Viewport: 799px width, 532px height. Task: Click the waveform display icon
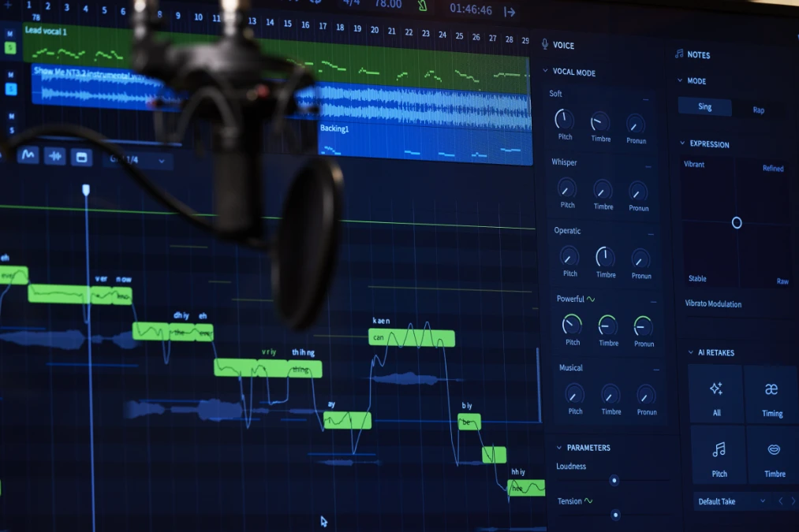(54, 156)
